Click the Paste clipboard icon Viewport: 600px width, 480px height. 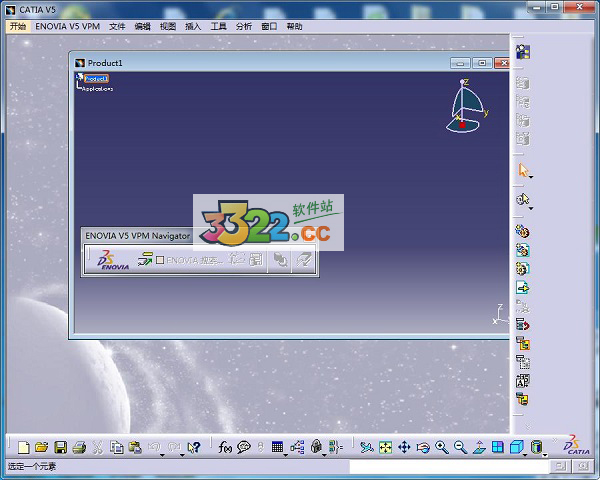pos(135,447)
